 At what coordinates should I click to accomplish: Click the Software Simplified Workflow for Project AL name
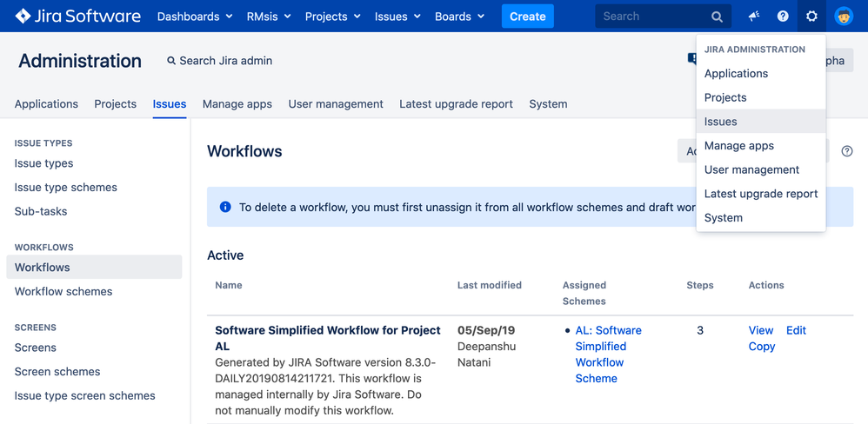[x=328, y=338]
